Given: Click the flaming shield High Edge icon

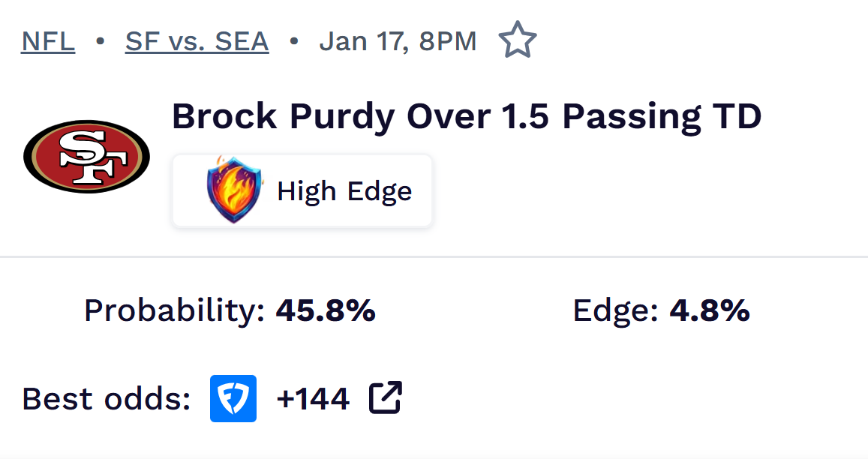Looking at the screenshot, I should pos(236,190).
